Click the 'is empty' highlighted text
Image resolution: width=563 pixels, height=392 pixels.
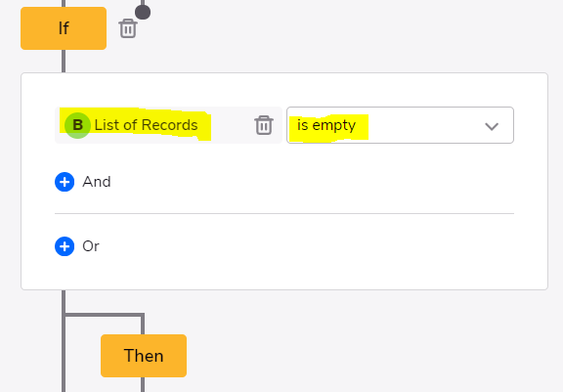[326, 125]
